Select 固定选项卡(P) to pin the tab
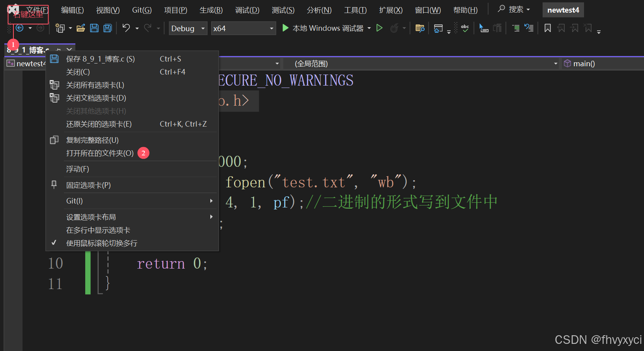 [x=132, y=185]
